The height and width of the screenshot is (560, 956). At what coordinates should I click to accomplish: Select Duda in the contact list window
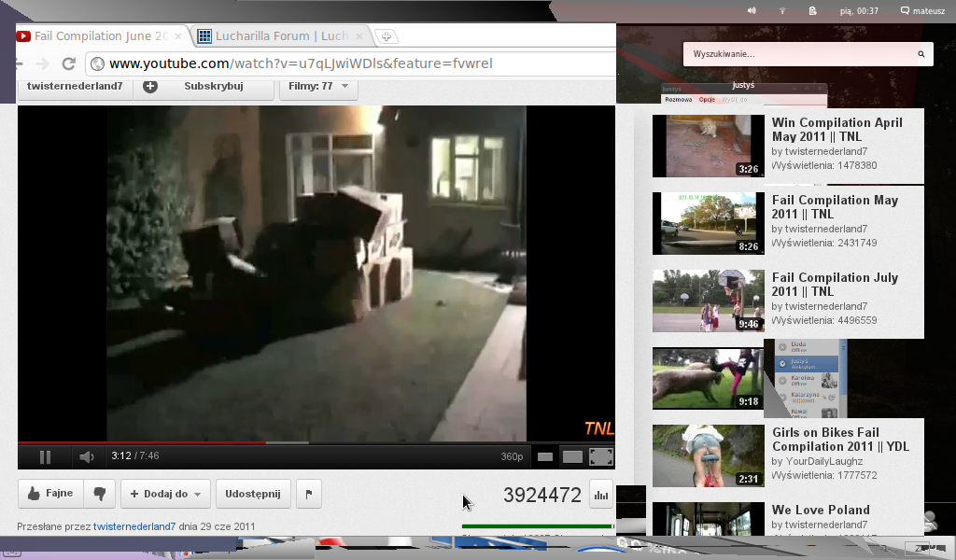[x=807, y=347]
